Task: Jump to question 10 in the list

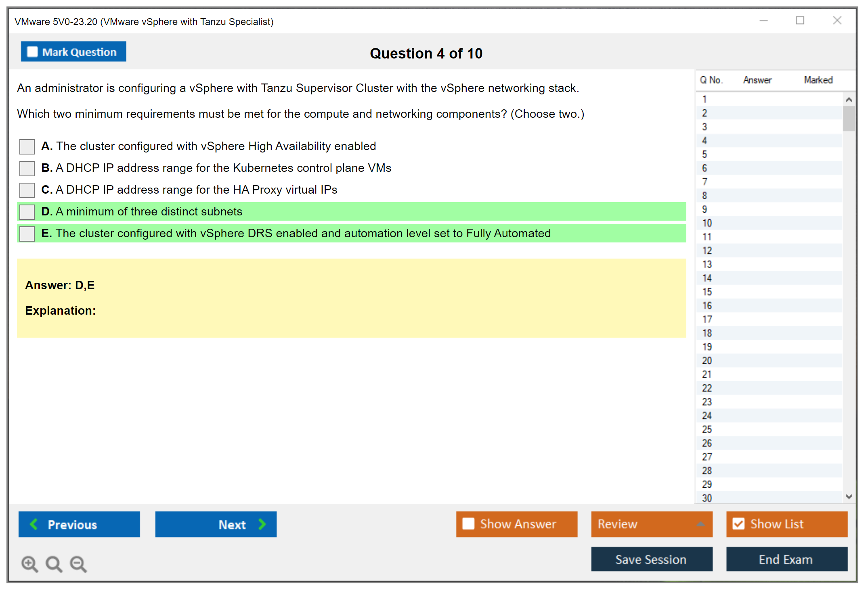Action: click(707, 223)
